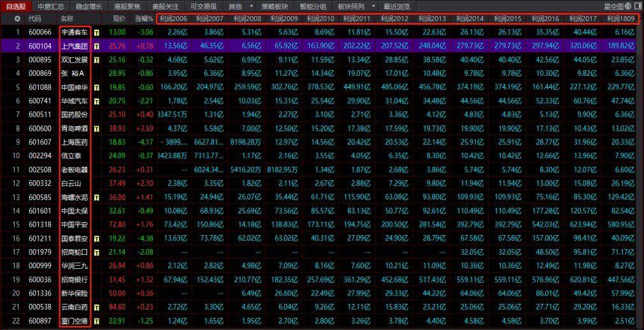
Task: Click the yellow T marker beside 海螺水泥
Action: pos(97,197)
